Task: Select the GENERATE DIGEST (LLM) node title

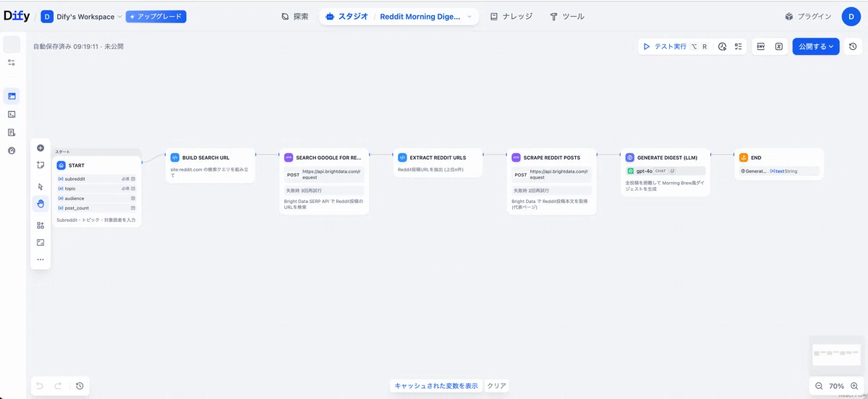Action: [x=667, y=157]
